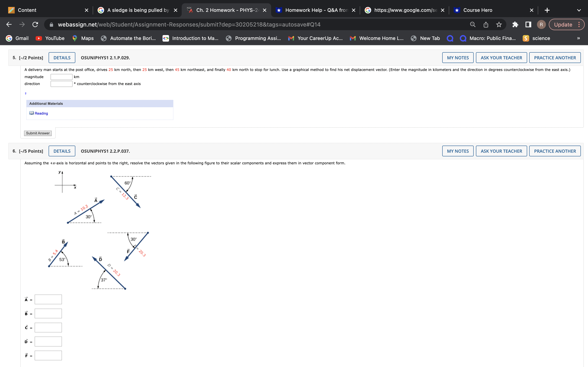Expand the bookmarks overflow chevron
588x367 pixels.
tap(579, 38)
